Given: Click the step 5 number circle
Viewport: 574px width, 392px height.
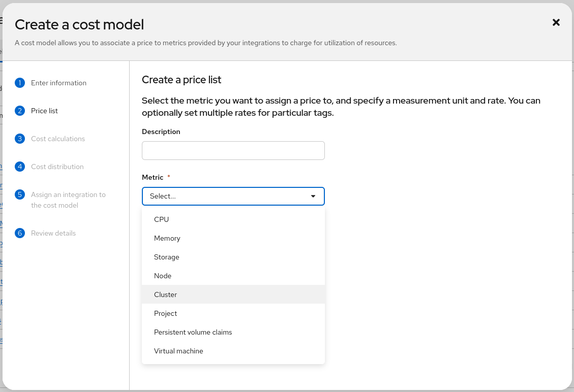Looking at the screenshot, I should tap(20, 194).
